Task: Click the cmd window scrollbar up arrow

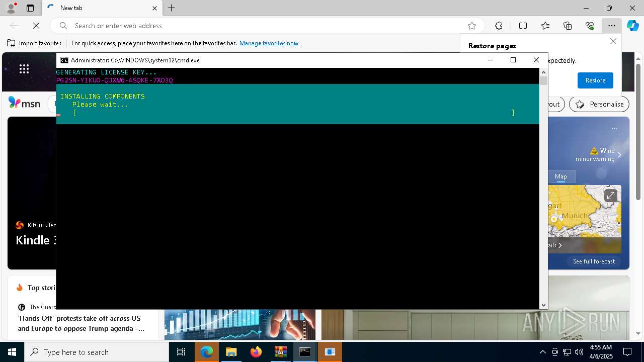Action: point(543,72)
